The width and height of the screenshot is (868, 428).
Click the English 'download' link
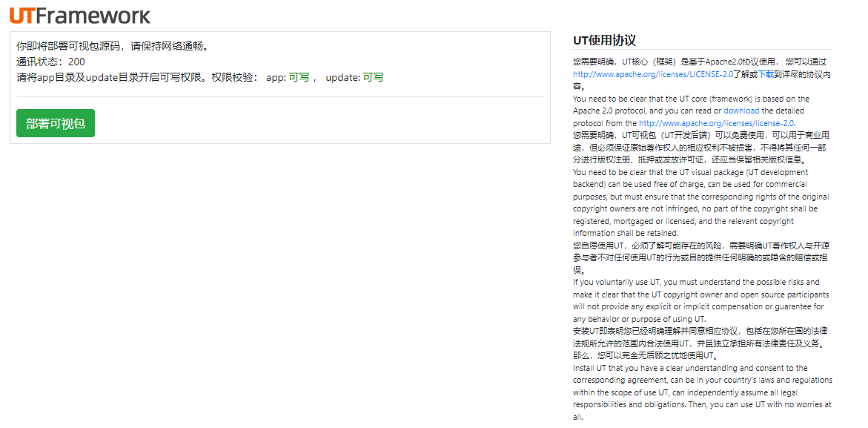coord(741,111)
